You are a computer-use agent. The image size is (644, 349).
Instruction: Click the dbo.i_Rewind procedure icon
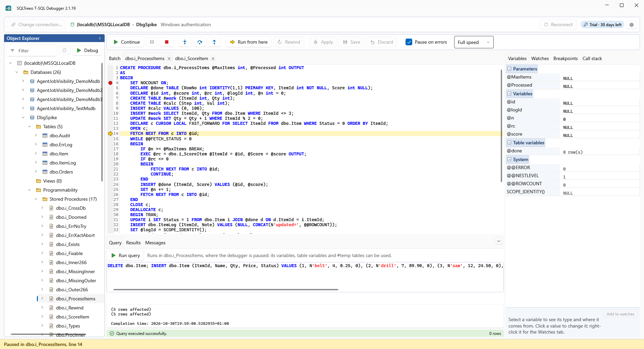click(x=51, y=308)
